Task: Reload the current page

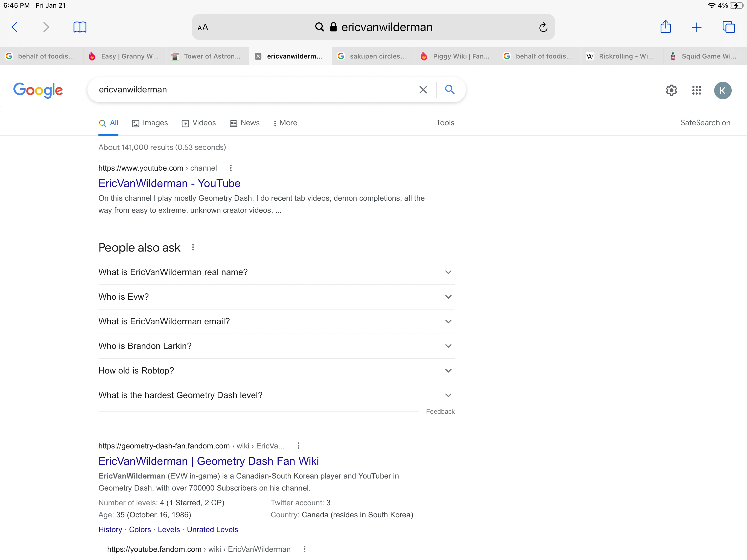Action: coord(543,27)
